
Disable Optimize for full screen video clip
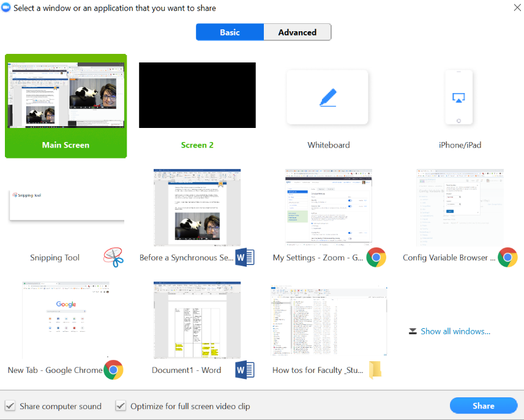coord(121,405)
